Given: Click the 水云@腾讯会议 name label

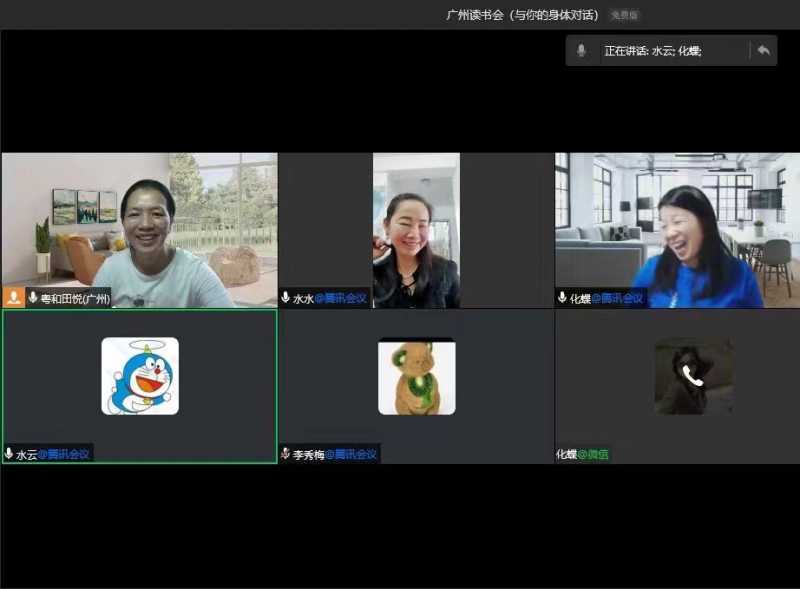Looking at the screenshot, I should (53, 454).
